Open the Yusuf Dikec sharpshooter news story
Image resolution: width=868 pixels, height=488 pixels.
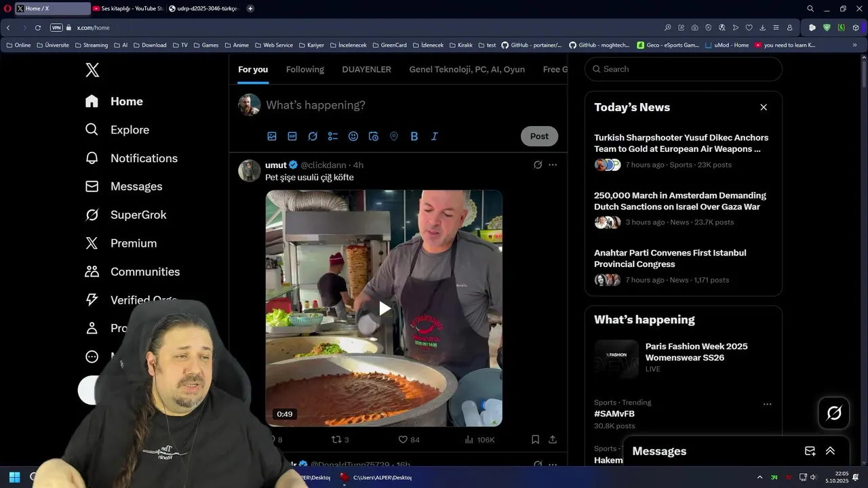[x=682, y=150]
